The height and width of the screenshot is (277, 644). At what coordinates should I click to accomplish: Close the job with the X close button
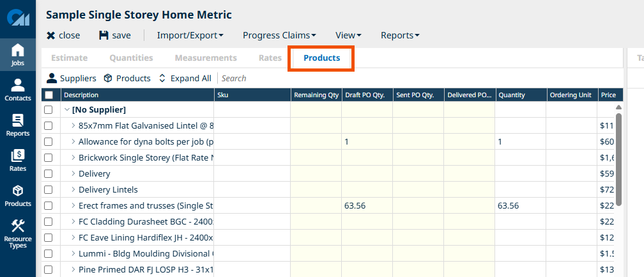click(x=63, y=35)
